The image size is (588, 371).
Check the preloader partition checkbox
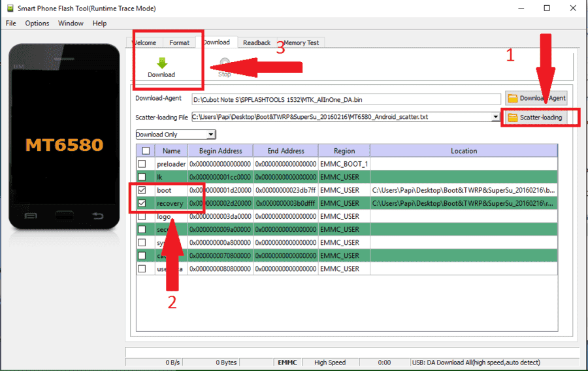(142, 164)
